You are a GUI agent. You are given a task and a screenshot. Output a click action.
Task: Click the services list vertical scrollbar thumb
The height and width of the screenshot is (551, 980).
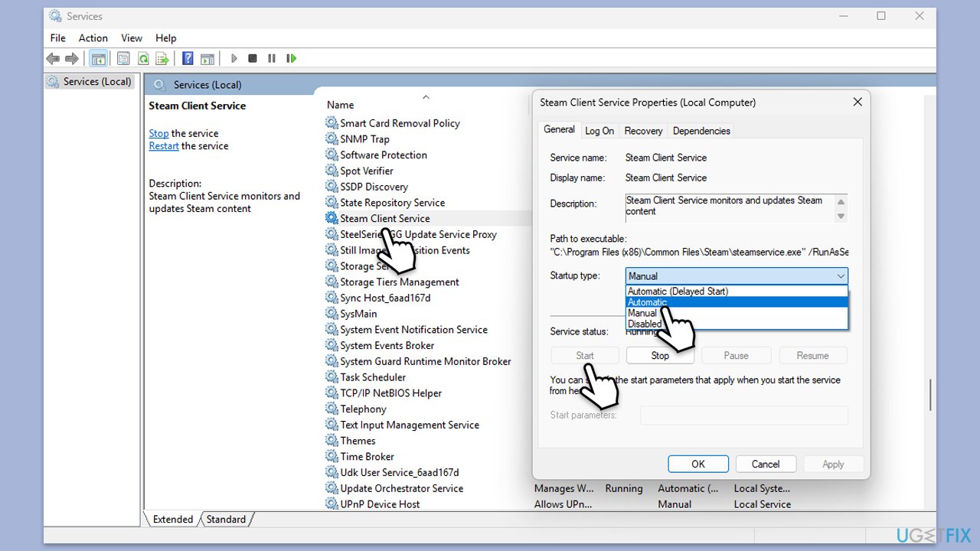[x=930, y=394]
